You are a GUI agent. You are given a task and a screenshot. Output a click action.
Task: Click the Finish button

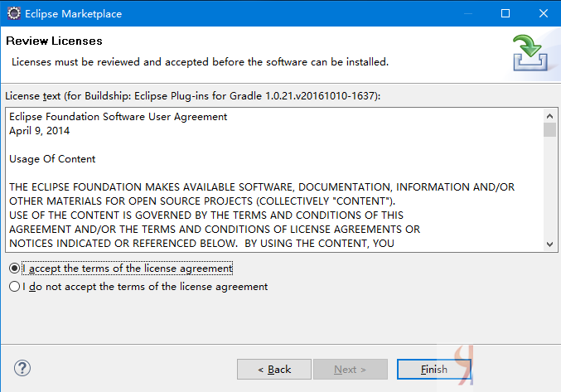[x=433, y=369]
